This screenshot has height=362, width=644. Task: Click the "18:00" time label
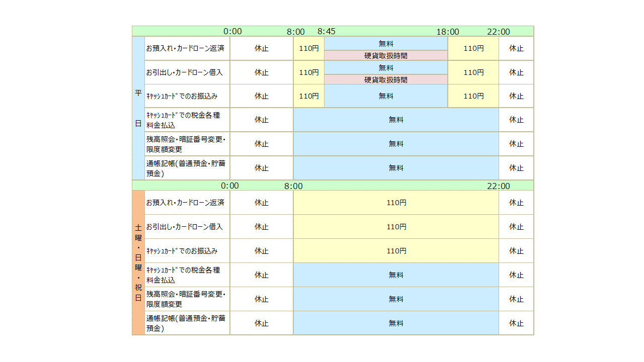point(448,32)
